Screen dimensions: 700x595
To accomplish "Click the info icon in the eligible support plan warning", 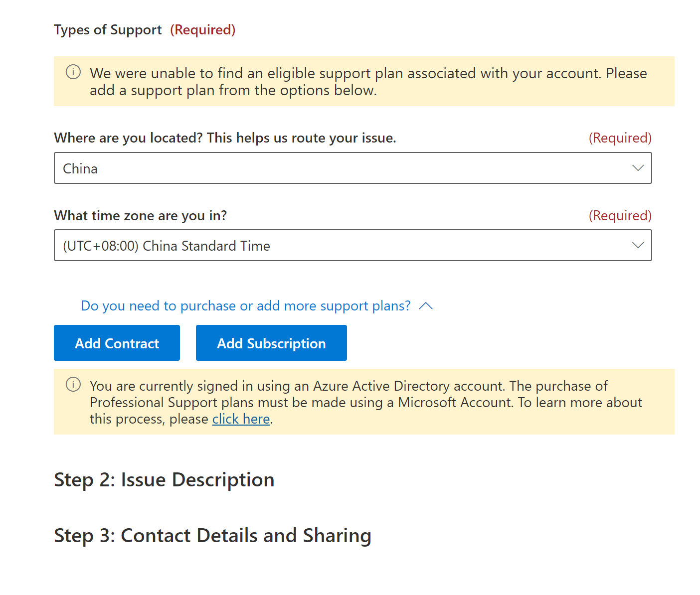I will (x=73, y=72).
